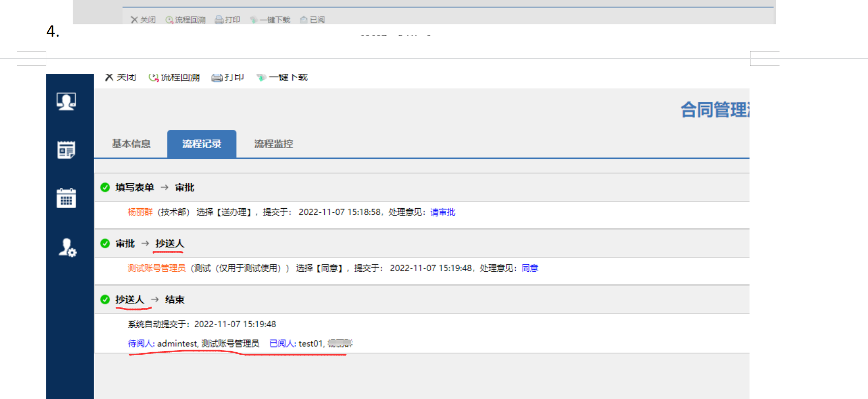The width and height of the screenshot is (868, 399).
Task: Click the 系统自动提交于 timestamp line
Action: pos(202,324)
